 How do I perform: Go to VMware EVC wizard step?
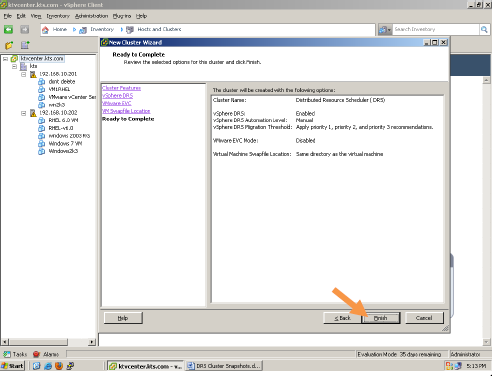[116, 103]
